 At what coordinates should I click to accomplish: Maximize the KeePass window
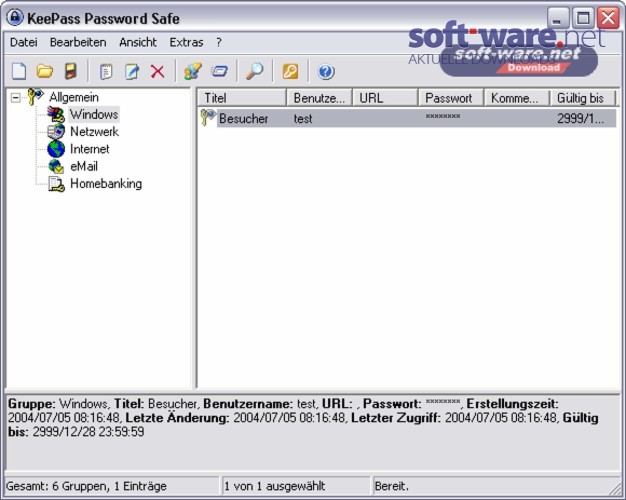(x=583, y=18)
